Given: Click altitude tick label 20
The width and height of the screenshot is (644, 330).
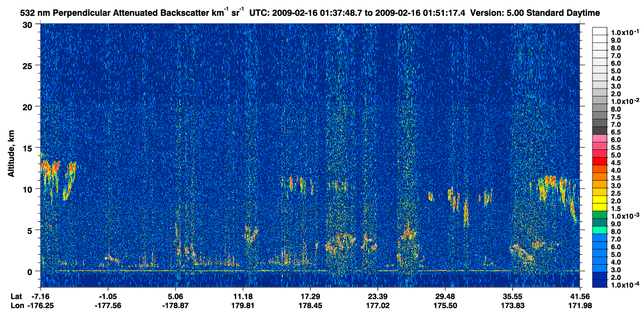Looking at the screenshot, I should click(x=28, y=106).
